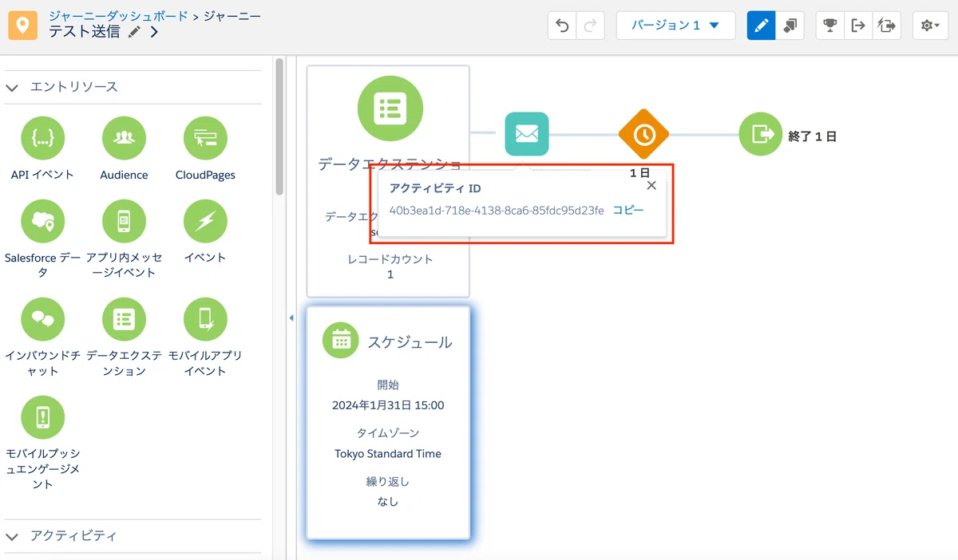The width and height of the screenshot is (958, 560).
Task: Select the イベント lightning entry source
Action: [205, 231]
